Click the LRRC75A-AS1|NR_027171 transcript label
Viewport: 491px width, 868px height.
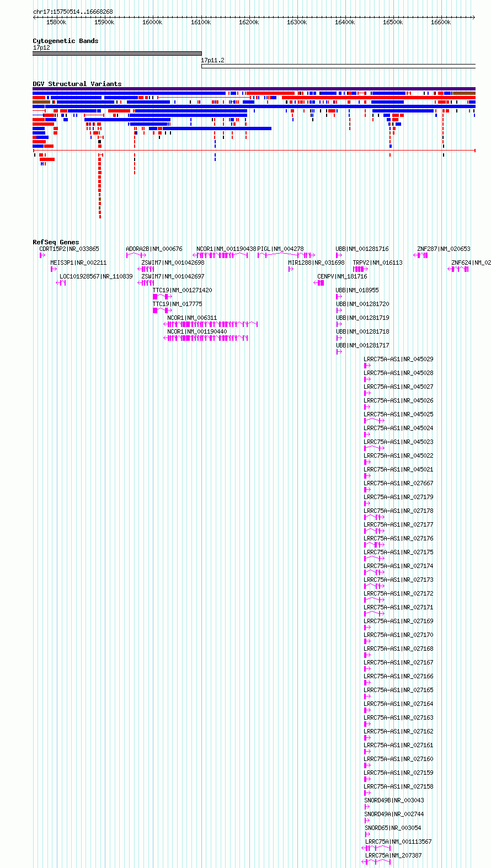click(398, 607)
